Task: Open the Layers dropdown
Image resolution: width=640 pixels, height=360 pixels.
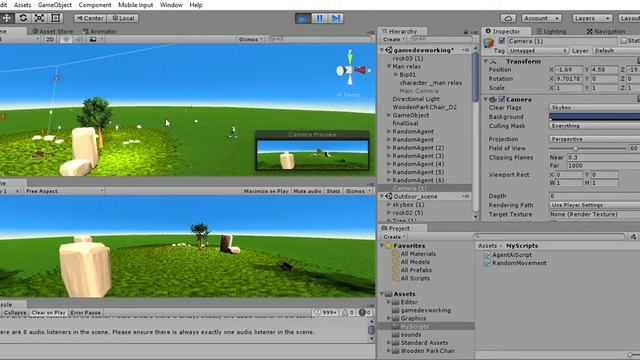Action: pyautogui.click(x=592, y=18)
